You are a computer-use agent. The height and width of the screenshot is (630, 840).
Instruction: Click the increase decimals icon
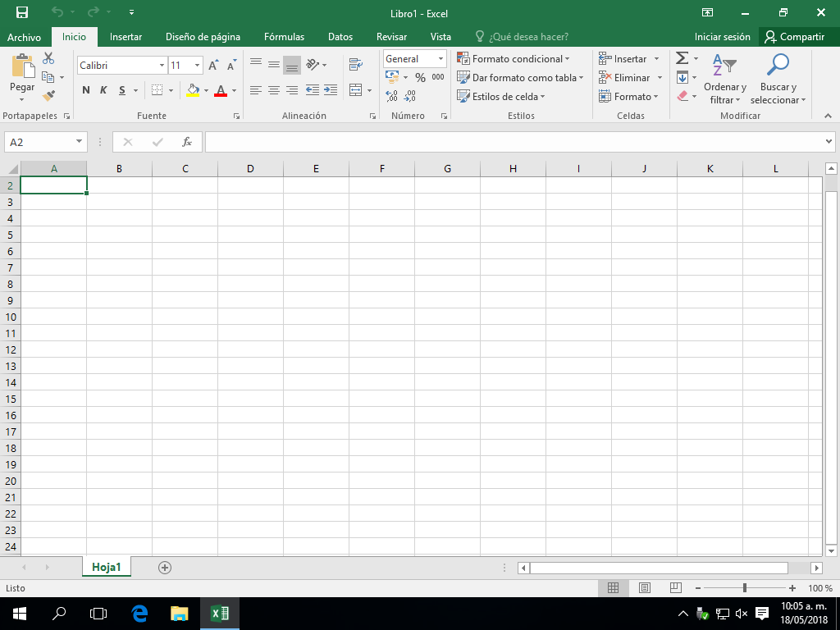392,96
